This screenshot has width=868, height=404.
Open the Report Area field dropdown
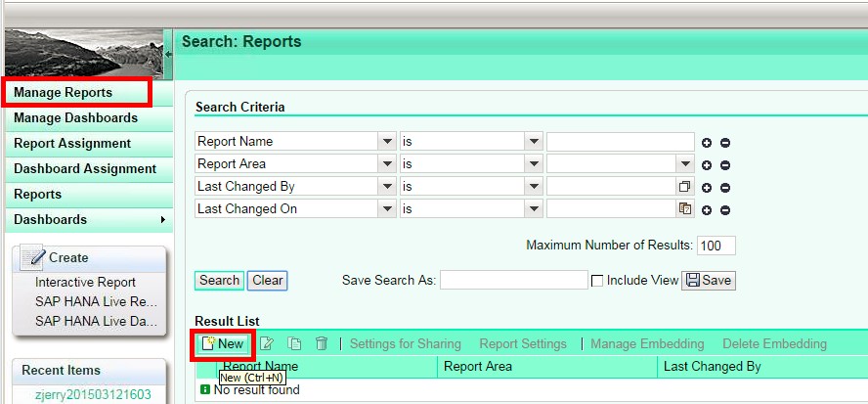pyautogui.click(x=387, y=164)
